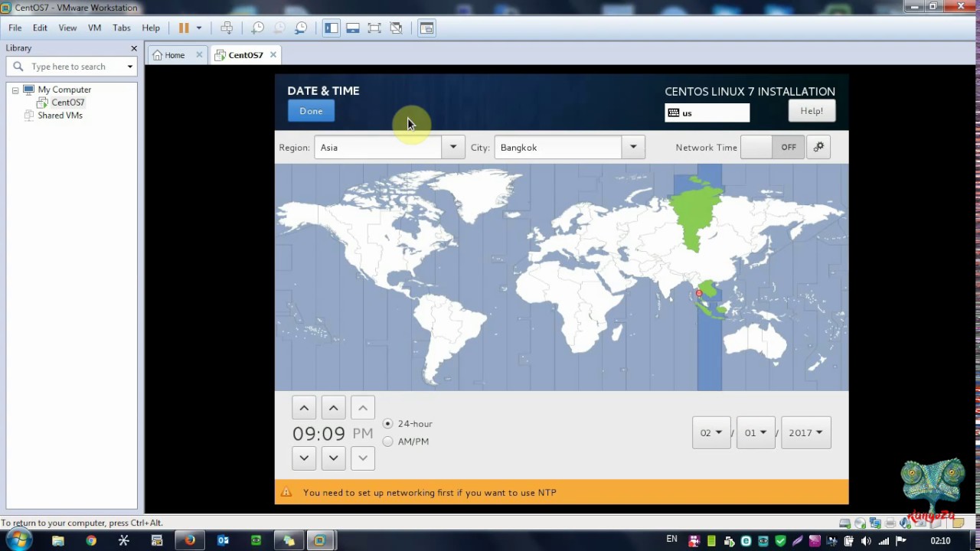Select the AM/PM radio button
Viewport: 980px width, 551px height.
pyautogui.click(x=388, y=442)
